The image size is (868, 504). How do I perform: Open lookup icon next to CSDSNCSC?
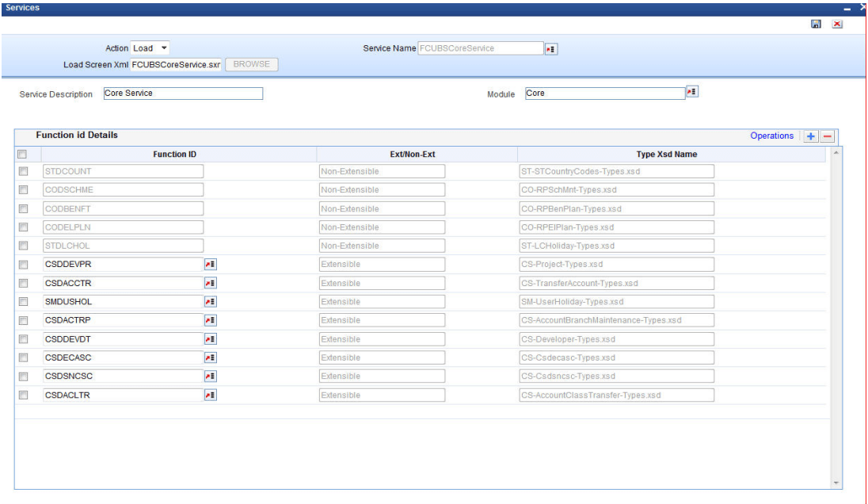click(x=211, y=376)
